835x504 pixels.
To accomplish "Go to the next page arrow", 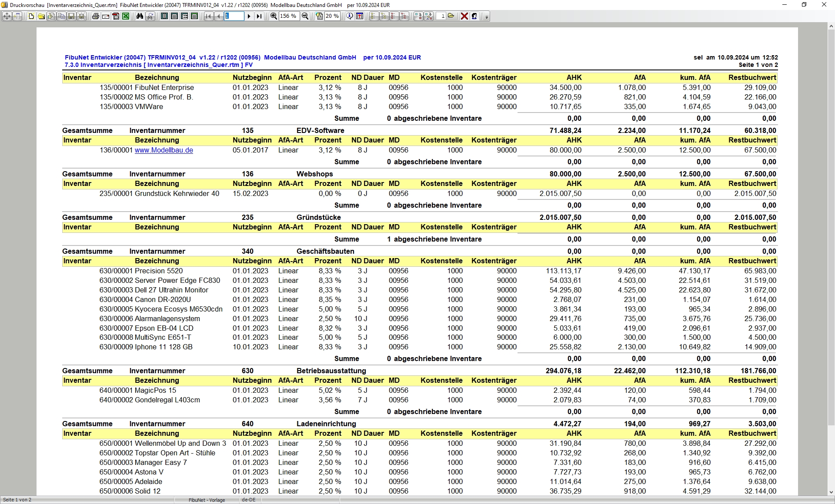I will (x=249, y=16).
